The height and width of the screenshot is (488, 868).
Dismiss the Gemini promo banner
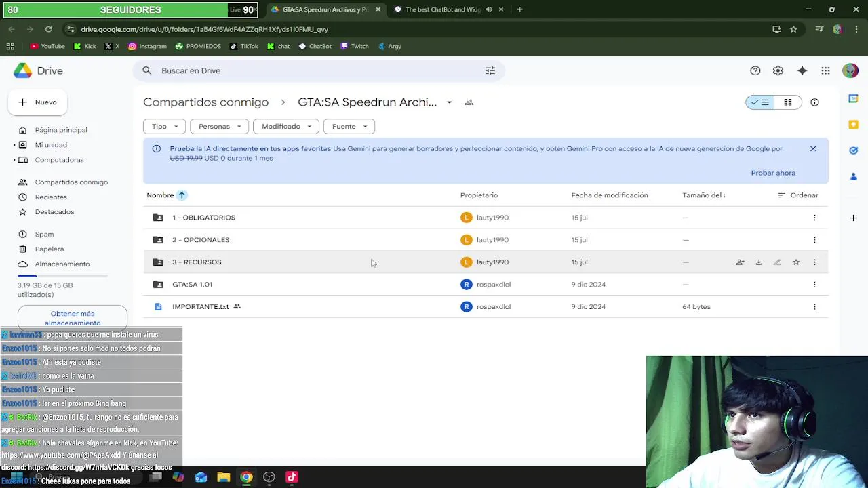click(813, 149)
